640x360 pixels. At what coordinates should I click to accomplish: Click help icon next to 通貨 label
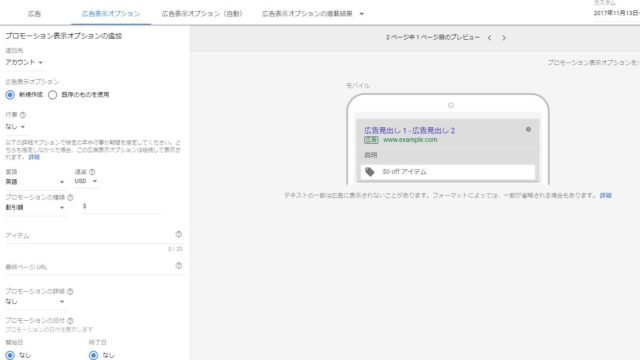[x=92, y=172]
